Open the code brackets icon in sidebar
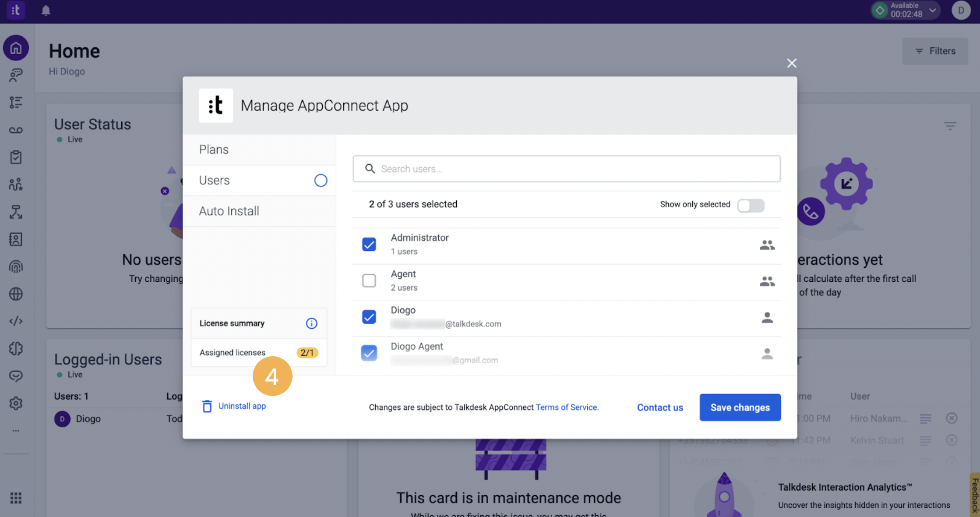The height and width of the screenshot is (517, 980). tap(16, 321)
